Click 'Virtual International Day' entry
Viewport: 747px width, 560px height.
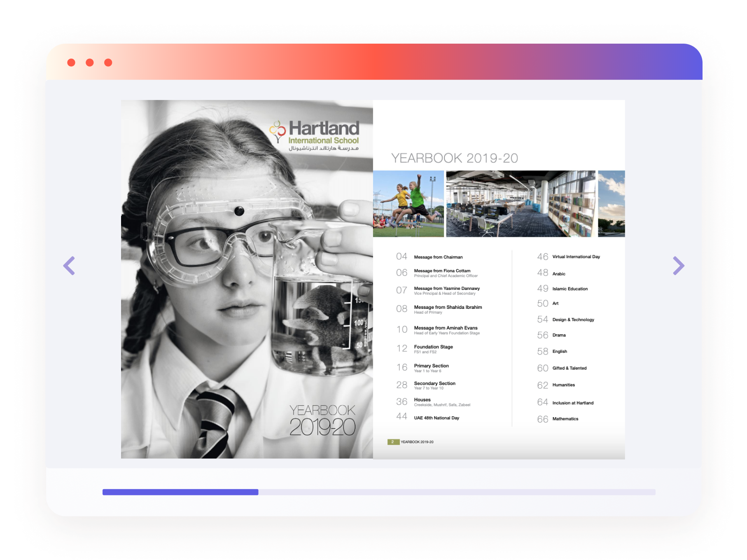(x=576, y=257)
